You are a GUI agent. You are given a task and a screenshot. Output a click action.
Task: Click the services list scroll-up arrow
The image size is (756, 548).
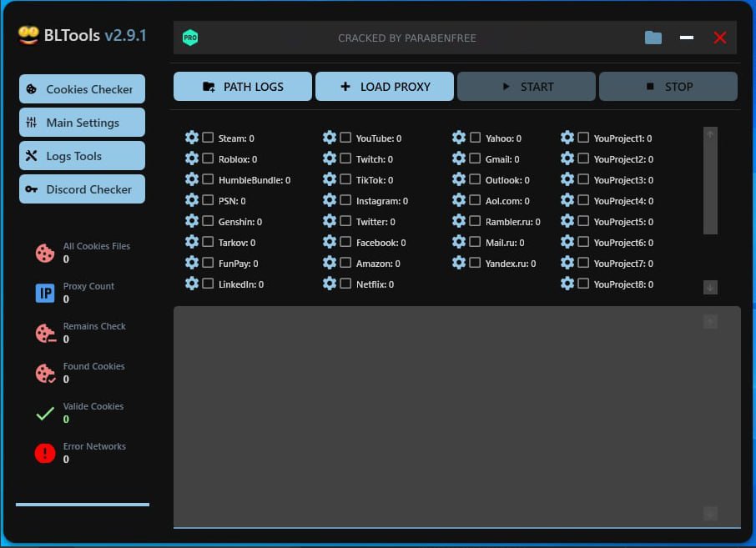coord(710,133)
